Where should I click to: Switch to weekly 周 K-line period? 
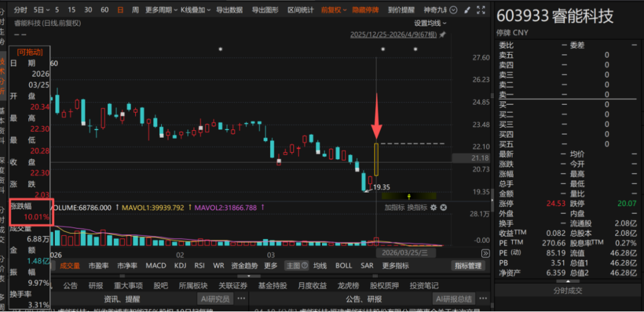point(135,10)
